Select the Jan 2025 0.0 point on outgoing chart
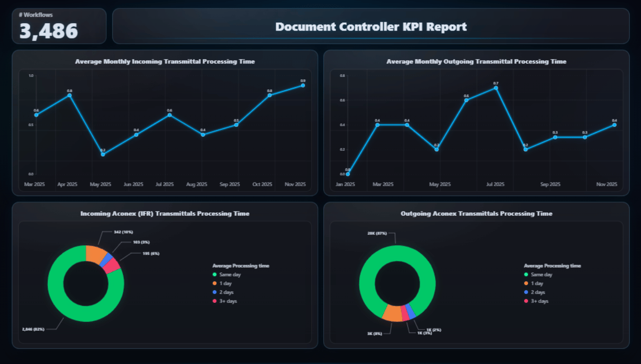The width and height of the screenshot is (641, 364). pos(348,174)
